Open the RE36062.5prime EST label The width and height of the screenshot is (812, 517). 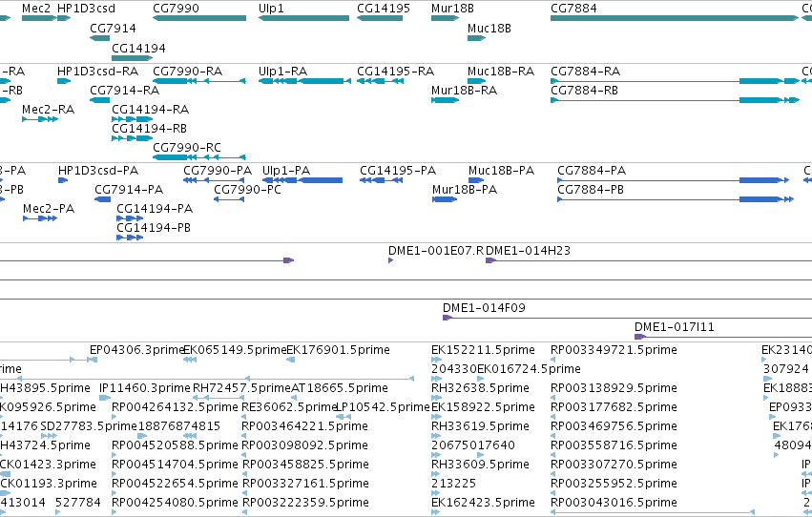(289, 407)
